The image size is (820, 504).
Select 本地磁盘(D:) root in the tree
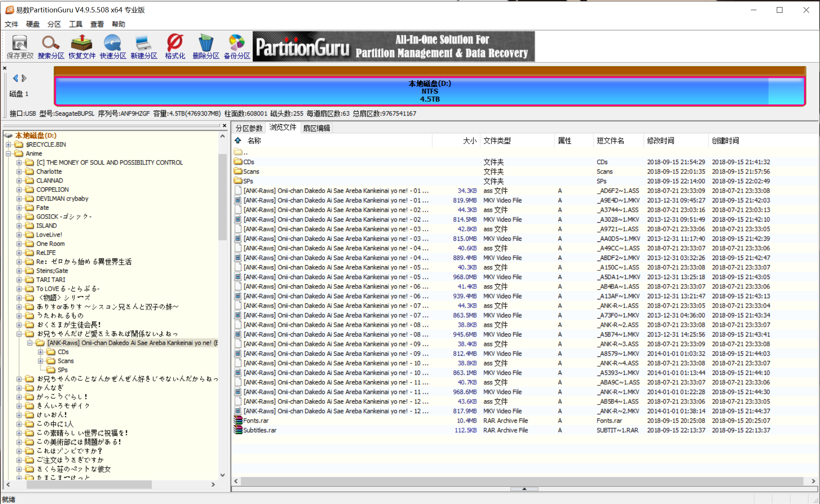click(x=36, y=135)
